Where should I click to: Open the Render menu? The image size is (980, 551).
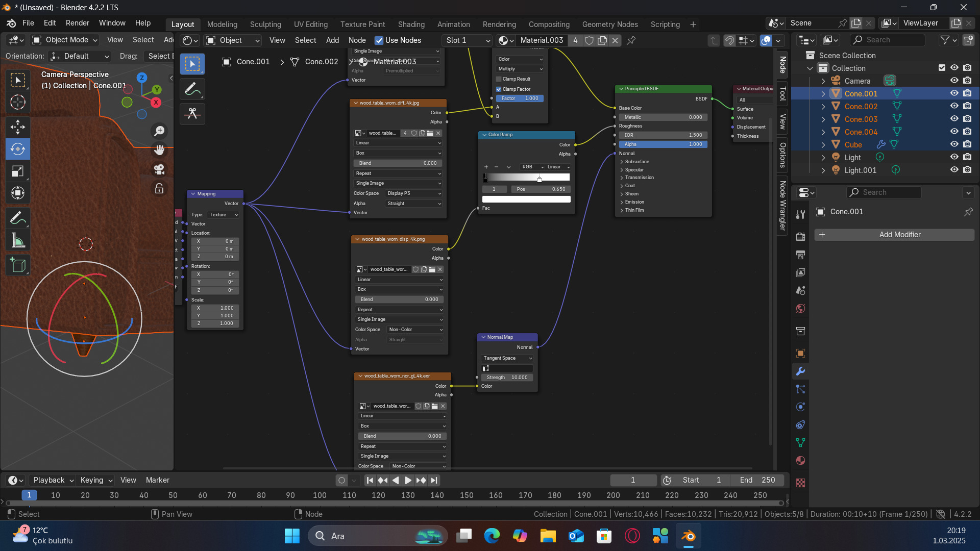(x=77, y=23)
